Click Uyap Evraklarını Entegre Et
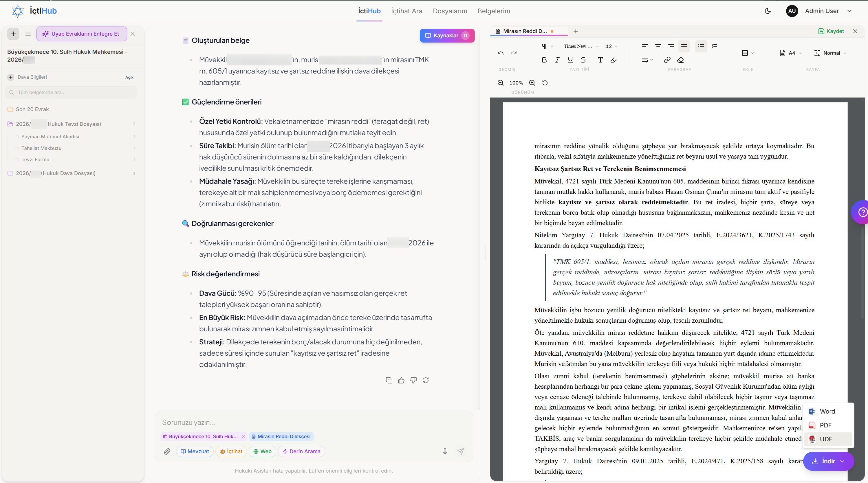This screenshot has width=868, height=483. coord(82,34)
